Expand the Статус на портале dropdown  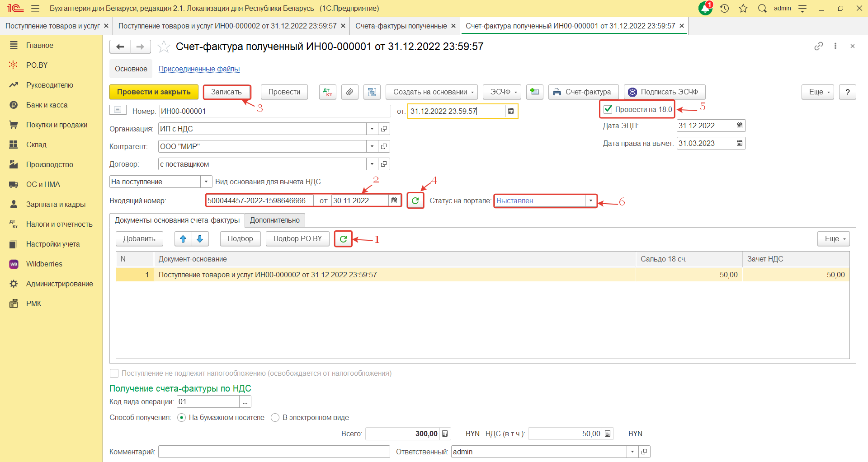590,201
